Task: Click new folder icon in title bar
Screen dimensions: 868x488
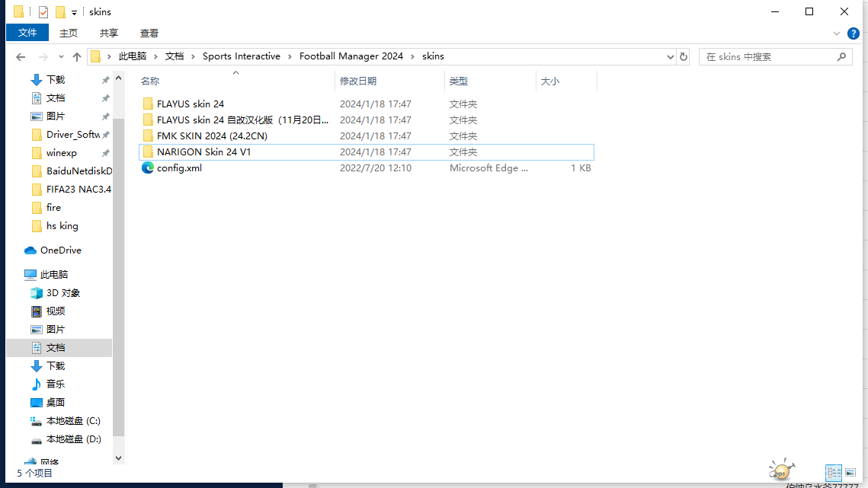Action: (60, 11)
